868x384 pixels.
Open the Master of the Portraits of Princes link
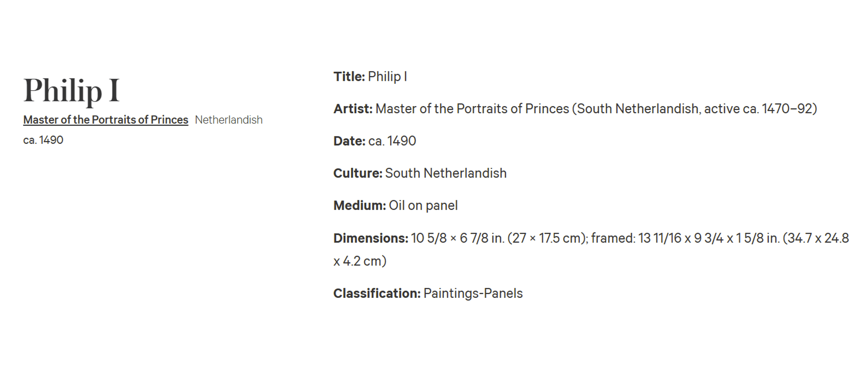pos(106,120)
